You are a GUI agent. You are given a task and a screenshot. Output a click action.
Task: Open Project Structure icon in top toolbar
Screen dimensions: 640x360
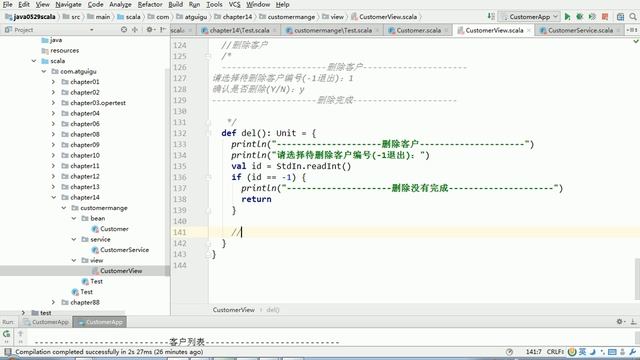pos(620,17)
